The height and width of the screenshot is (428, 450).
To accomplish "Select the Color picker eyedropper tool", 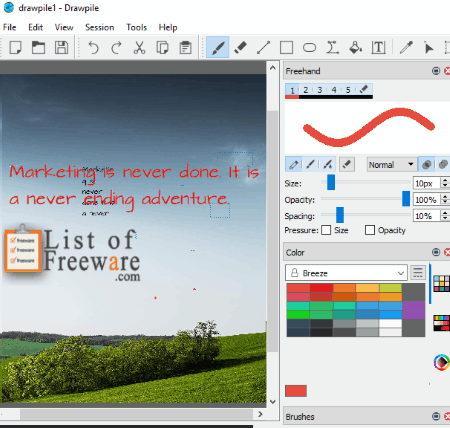I will click(406, 47).
